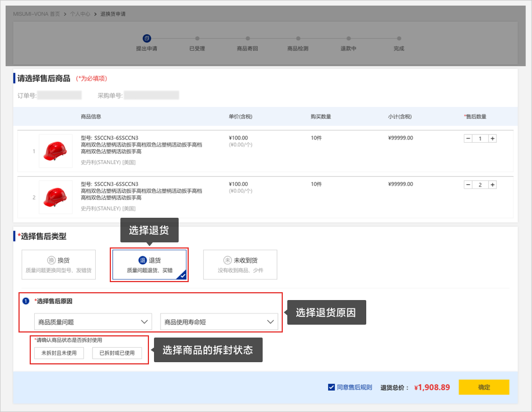Select 已拆封或已使用 option
This screenshot has width=532, height=412.
117,353
